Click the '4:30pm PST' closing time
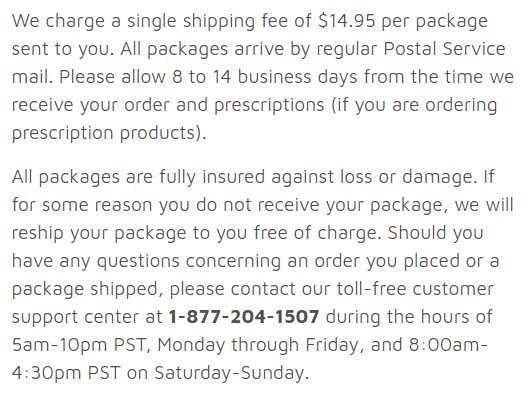This screenshot has width=527, height=393. 66,373
